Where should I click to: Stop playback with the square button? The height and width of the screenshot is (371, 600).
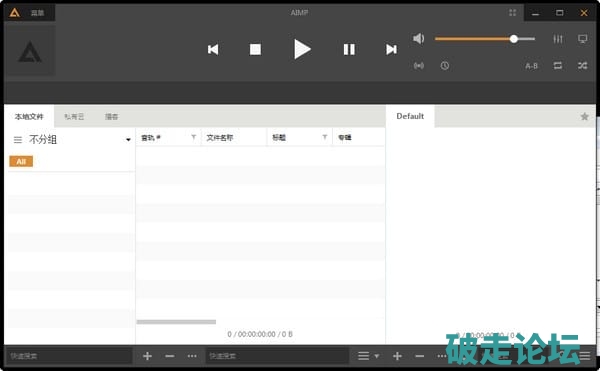coord(255,49)
